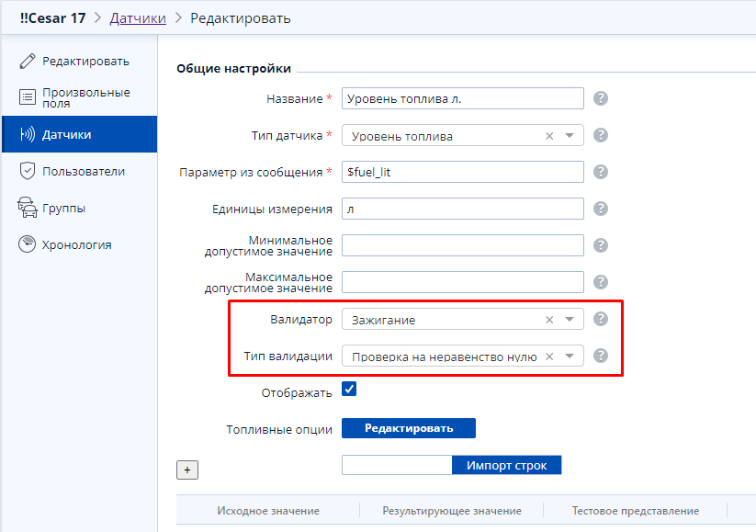Image resolution: width=756 pixels, height=532 pixels.
Task: Open Произвольные поля sidebar item
Action: 85,97
